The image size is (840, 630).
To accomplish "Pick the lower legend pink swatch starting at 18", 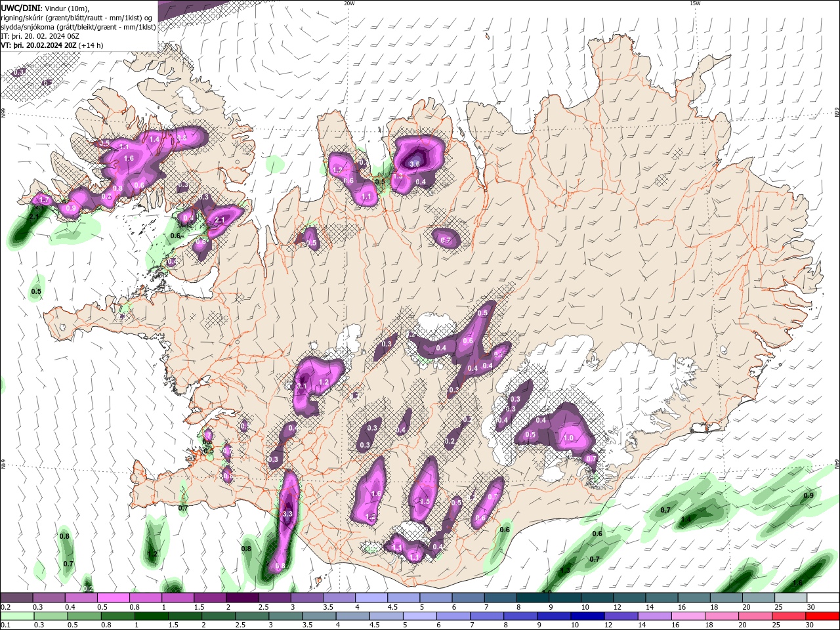I will pyautogui.click(x=721, y=616).
